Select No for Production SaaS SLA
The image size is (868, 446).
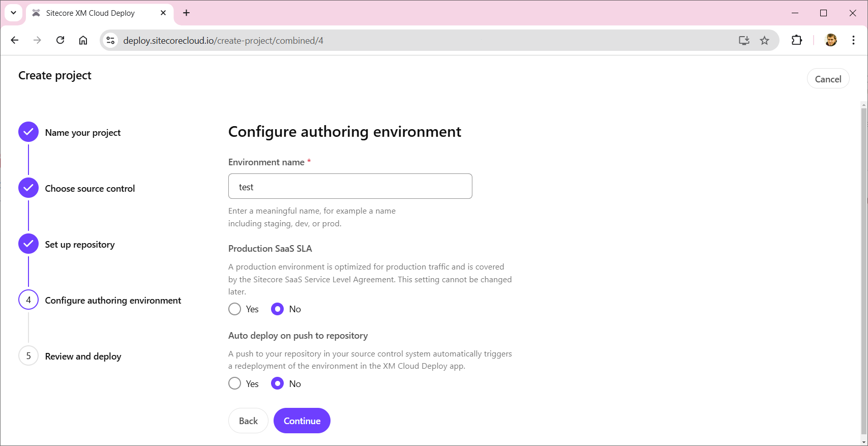click(x=277, y=309)
